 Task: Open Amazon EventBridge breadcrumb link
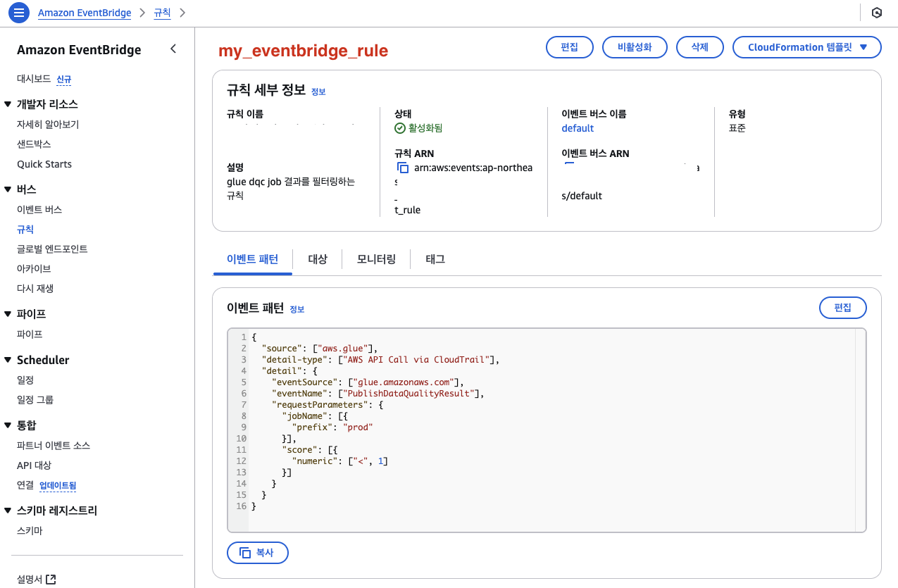click(85, 13)
